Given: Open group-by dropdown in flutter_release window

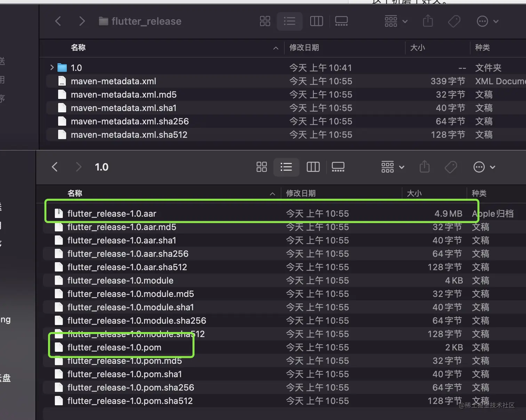Looking at the screenshot, I should [396, 21].
